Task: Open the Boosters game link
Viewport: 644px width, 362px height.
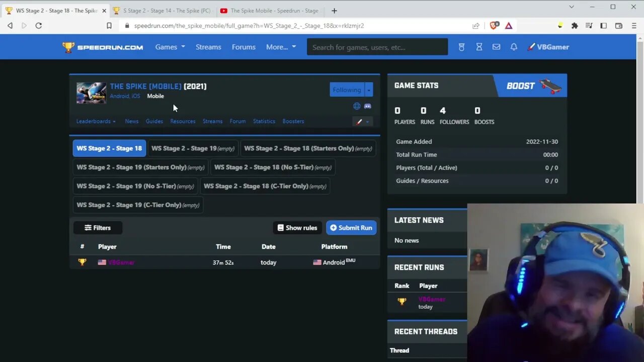Action: (x=293, y=121)
